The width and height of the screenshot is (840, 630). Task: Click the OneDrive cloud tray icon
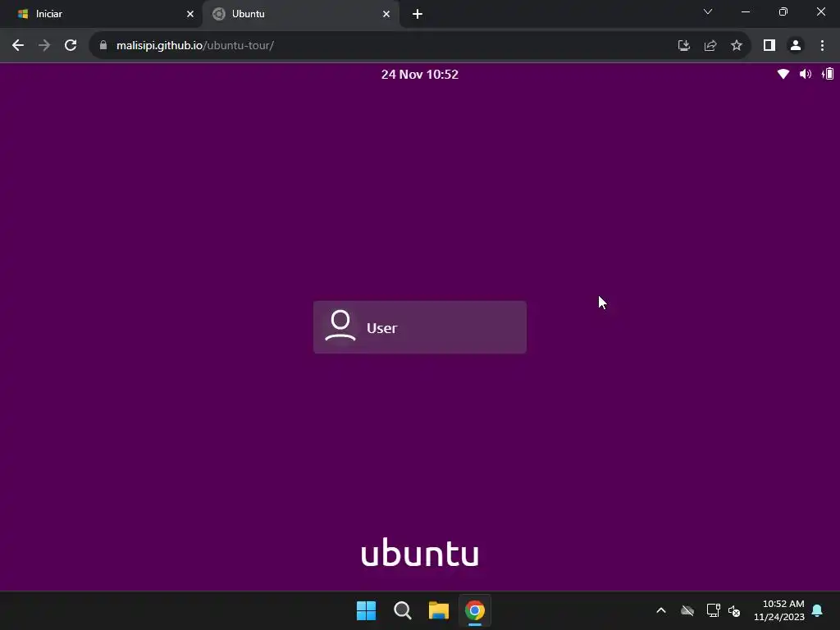coord(687,610)
